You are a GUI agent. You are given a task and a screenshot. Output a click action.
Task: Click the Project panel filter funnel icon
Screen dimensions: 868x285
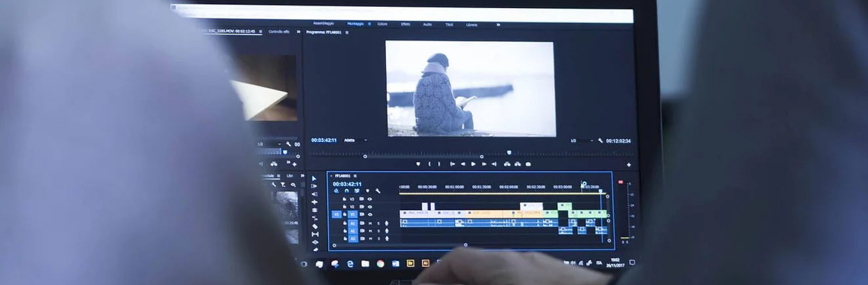(x=283, y=185)
